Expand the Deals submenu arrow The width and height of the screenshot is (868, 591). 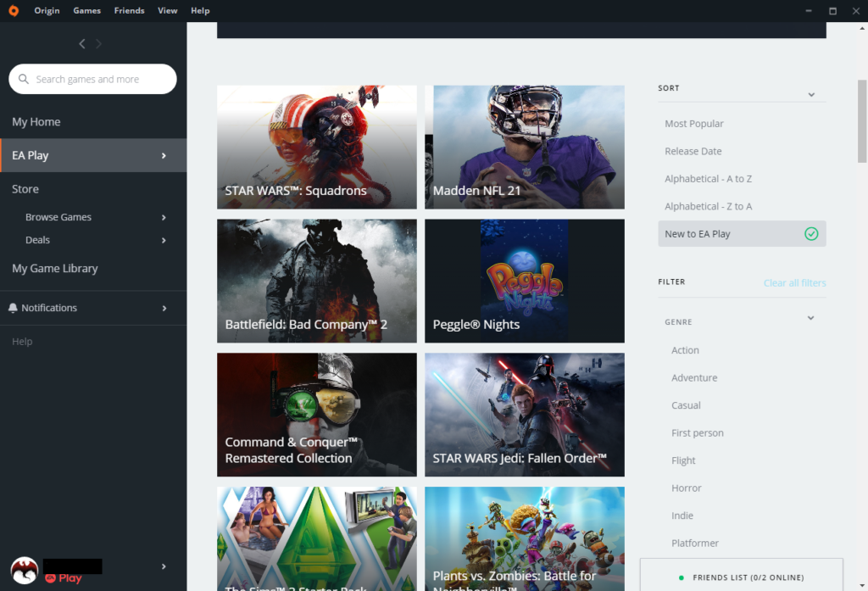click(164, 241)
